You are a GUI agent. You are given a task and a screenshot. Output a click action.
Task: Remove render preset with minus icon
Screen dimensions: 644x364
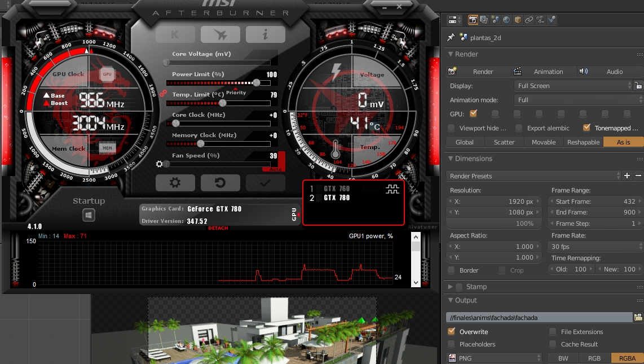pos(638,176)
